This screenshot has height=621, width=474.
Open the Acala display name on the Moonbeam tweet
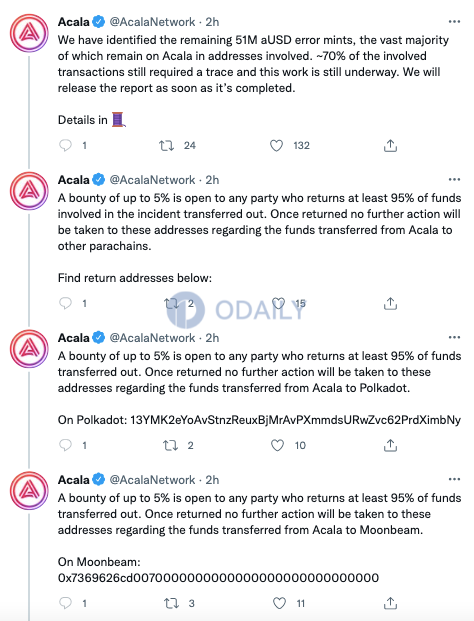click(x=74, y=480)
